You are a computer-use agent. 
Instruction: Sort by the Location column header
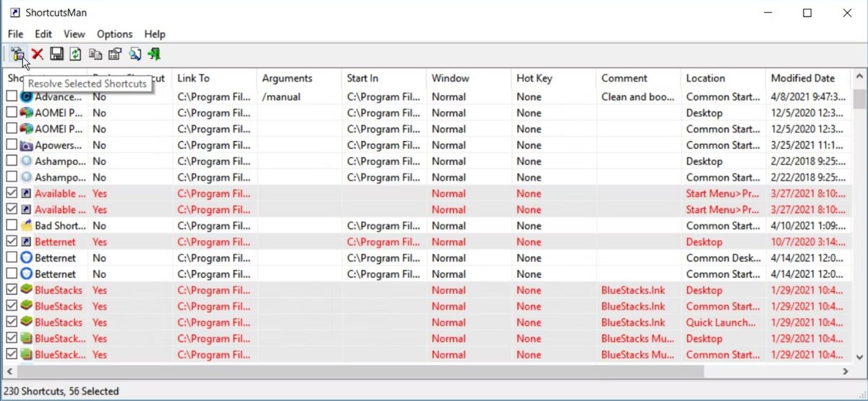coord(723,78)
